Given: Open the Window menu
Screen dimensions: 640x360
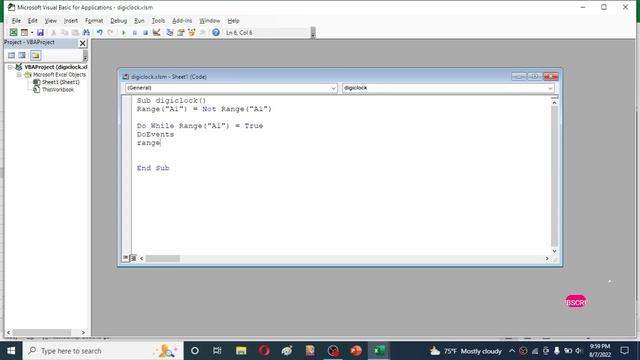Looking at the screenshot, I should (x=209, y=20).
